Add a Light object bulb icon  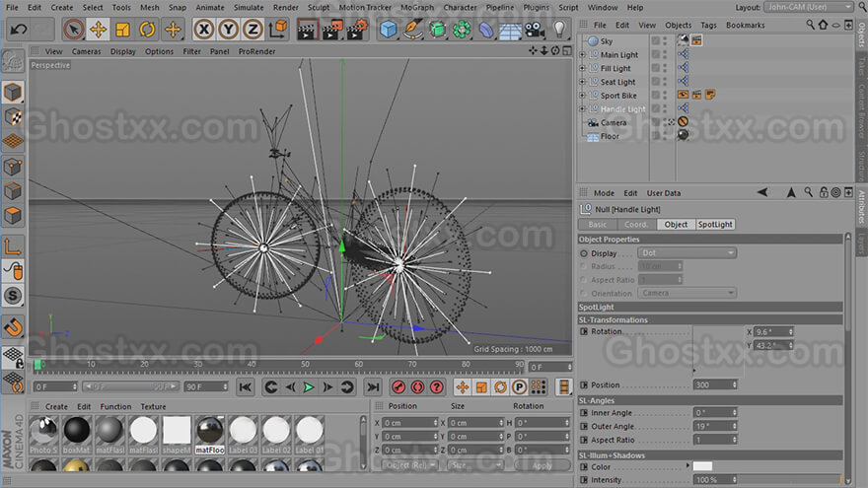point(559,29)
